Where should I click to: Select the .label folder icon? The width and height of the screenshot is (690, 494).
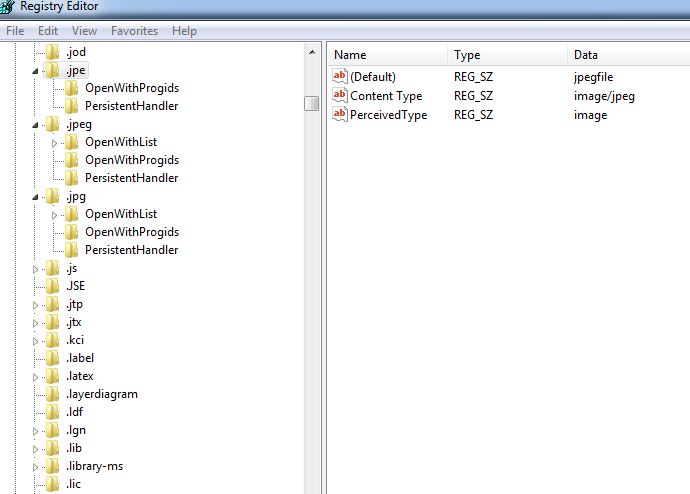pos(52,358)
